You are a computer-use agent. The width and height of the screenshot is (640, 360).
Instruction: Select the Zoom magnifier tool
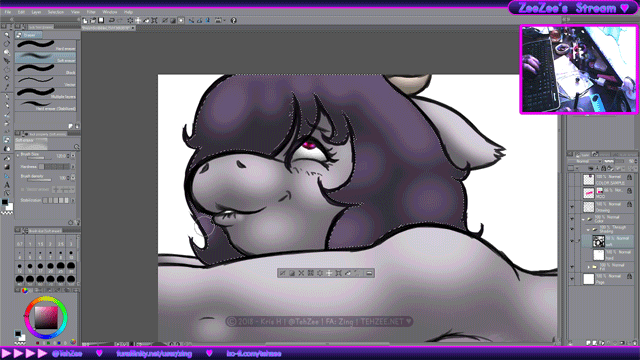click(7, 35)
